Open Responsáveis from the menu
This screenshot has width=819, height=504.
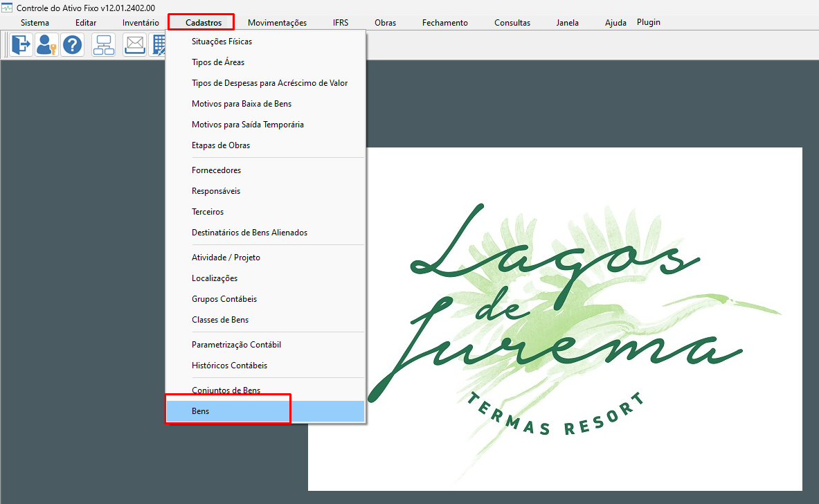click(265, 191)
